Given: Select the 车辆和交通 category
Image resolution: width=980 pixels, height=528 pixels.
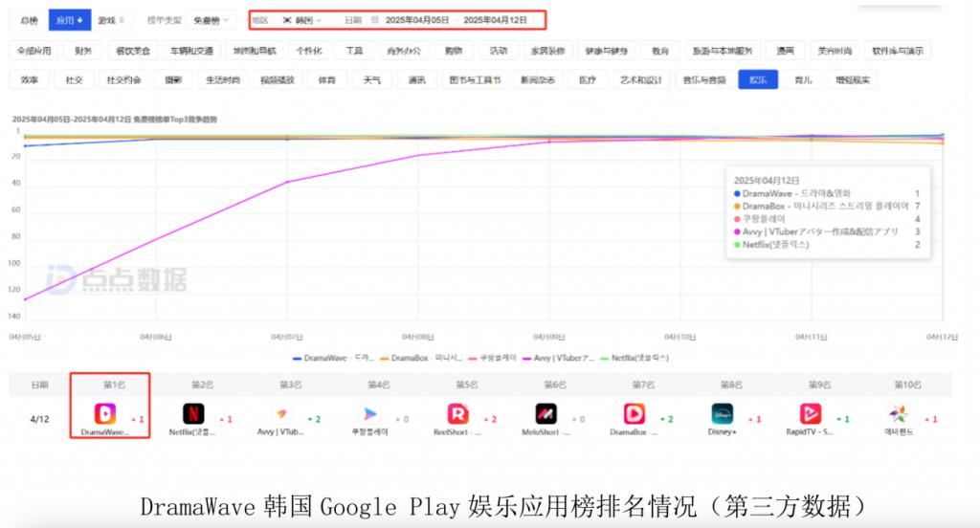Looking at the screenshot, I should pyautogui.click(x=191, y=51).
